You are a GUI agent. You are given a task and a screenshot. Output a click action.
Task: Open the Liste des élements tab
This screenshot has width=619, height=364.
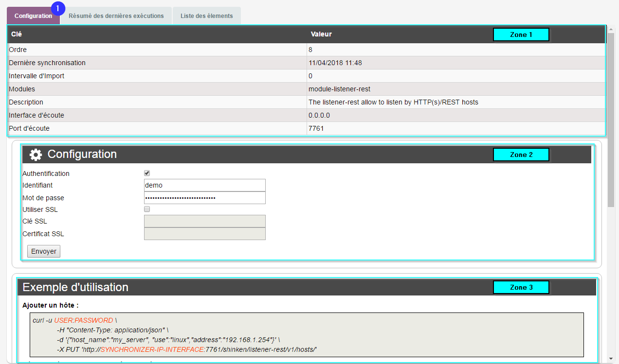click(206, 16)
